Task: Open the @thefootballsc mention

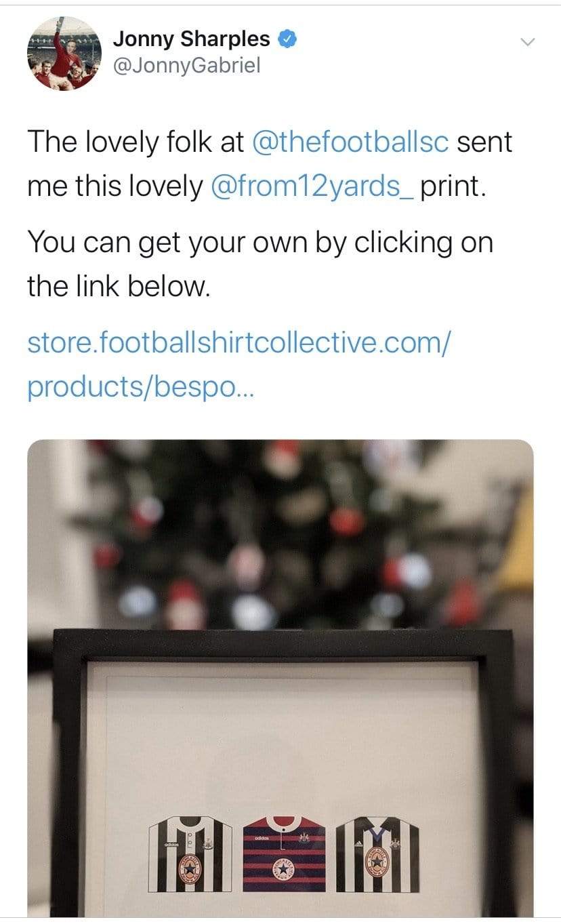Action: (350, 142)
